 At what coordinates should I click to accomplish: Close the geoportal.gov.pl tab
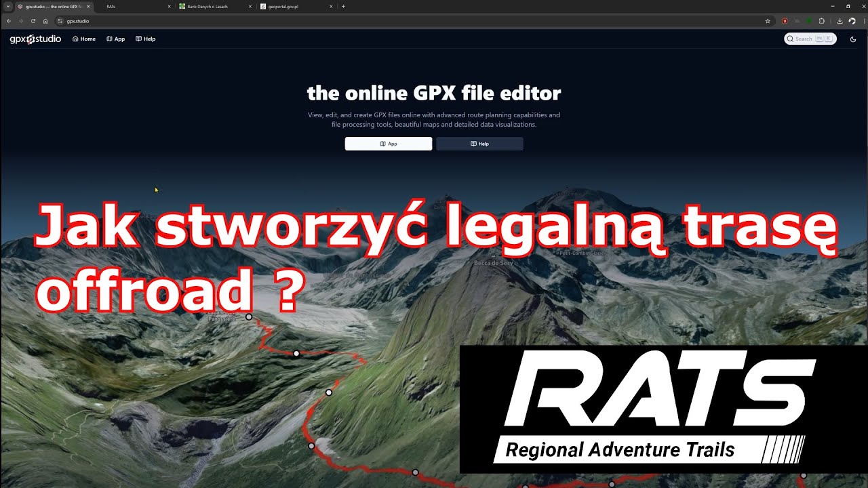tap(331, 6)
